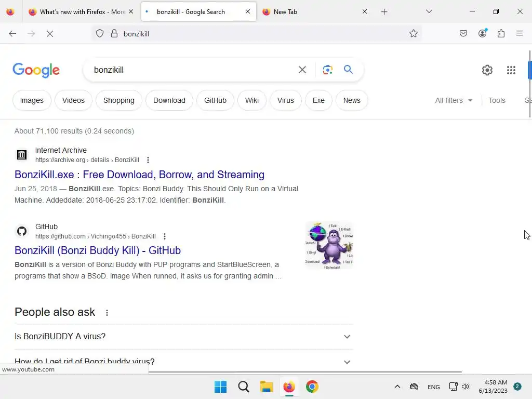Bookmark this page with the star icon
Viewport: 532px width, 399px height.
(413, 34)
